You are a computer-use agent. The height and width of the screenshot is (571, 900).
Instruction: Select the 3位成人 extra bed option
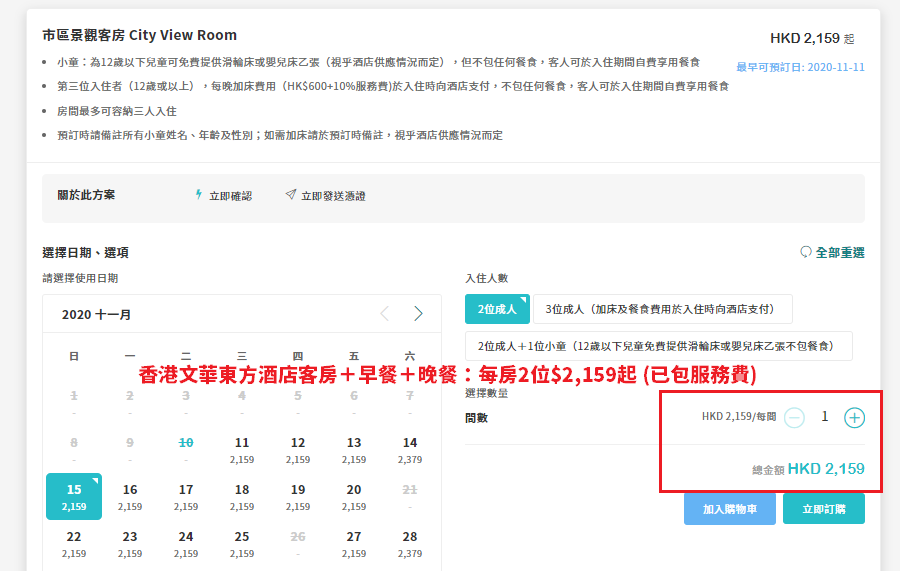coord(662,309)
